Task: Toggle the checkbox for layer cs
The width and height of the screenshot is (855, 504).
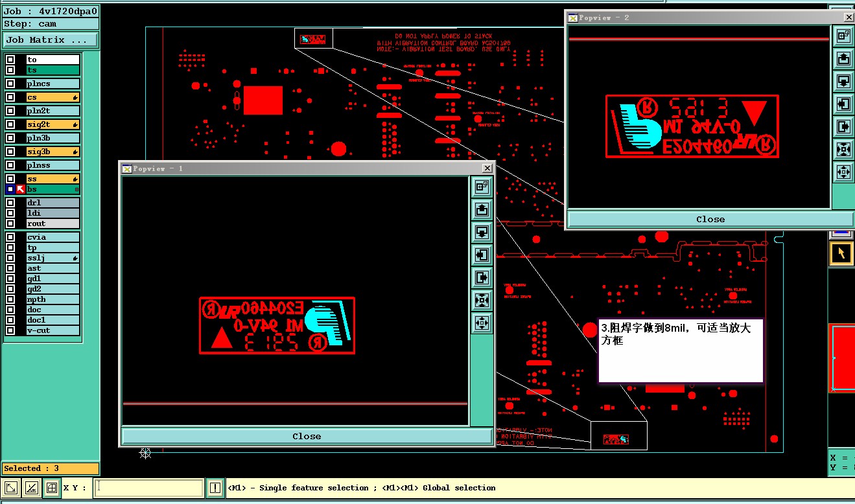Action: pos(10,97)
